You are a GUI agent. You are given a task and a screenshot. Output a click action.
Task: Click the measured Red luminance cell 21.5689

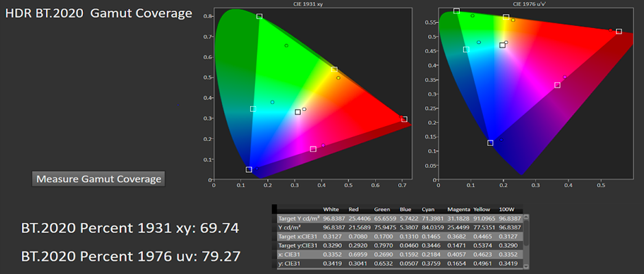point(360,227)
